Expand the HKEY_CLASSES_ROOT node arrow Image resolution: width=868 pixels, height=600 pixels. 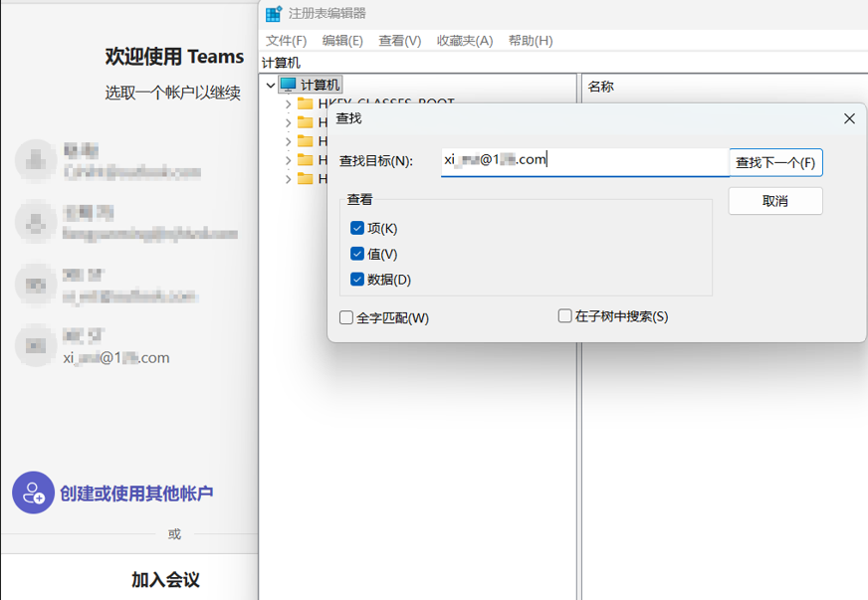pos(288,102)
